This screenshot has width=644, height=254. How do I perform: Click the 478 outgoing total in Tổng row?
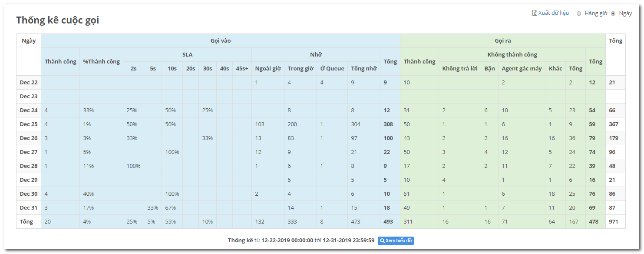click(594, 222)
